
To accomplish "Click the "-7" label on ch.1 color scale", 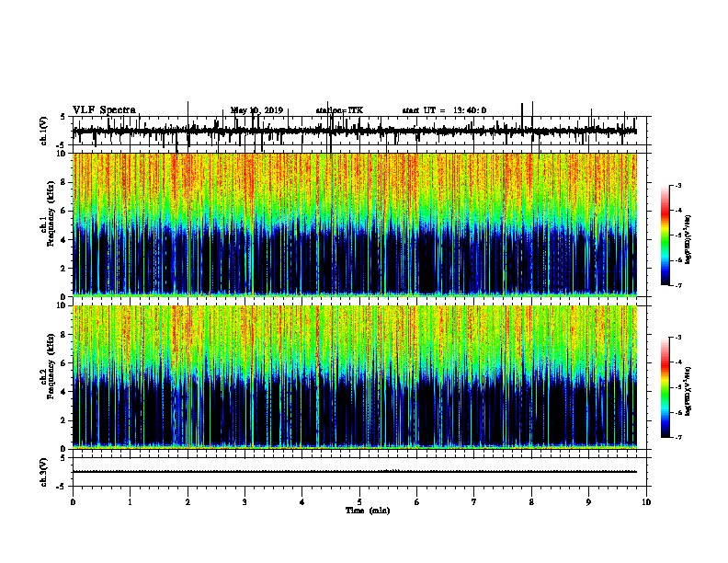I will pos(678,285).
